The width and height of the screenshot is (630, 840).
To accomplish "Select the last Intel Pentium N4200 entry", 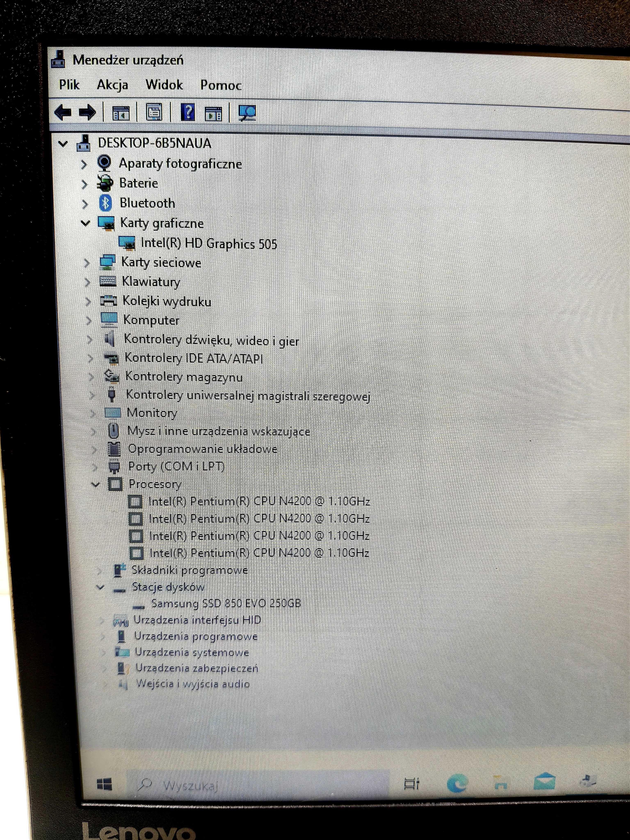I will click(259, 552).
